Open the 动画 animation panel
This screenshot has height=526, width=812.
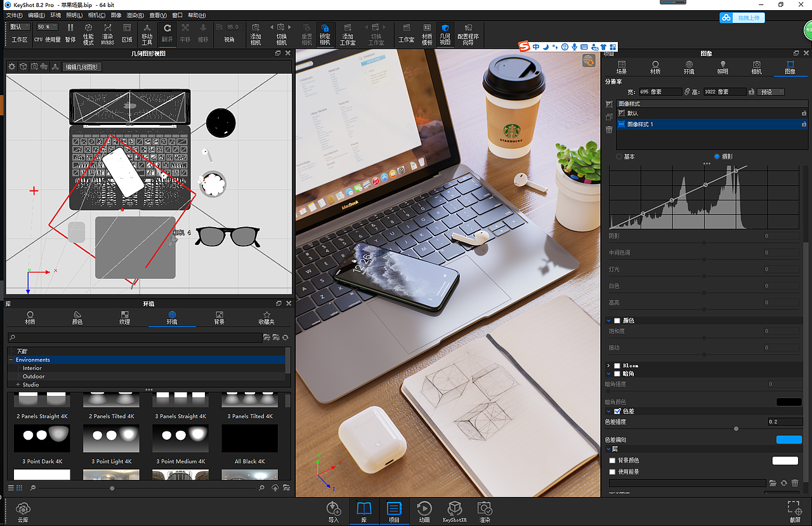point(424,511)
